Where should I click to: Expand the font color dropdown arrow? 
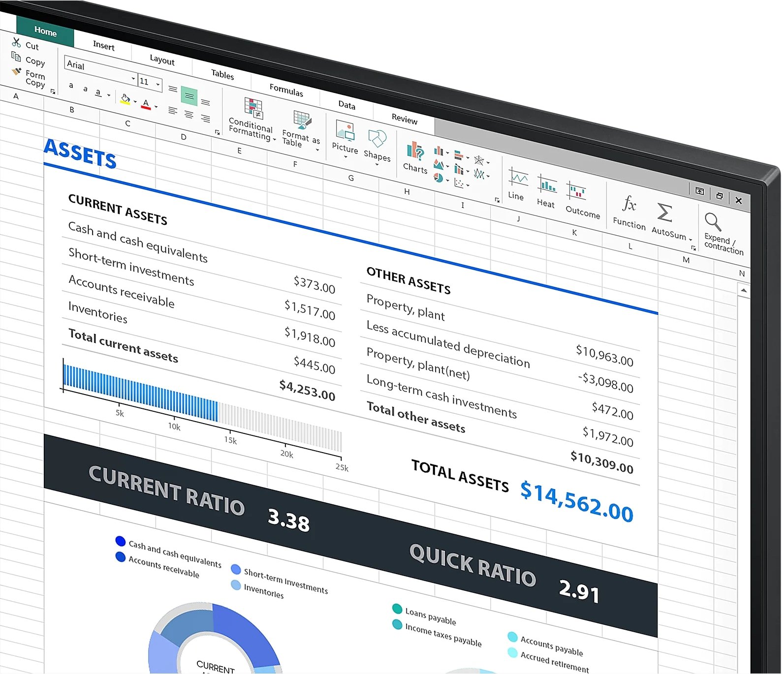[x=156, y=107]
